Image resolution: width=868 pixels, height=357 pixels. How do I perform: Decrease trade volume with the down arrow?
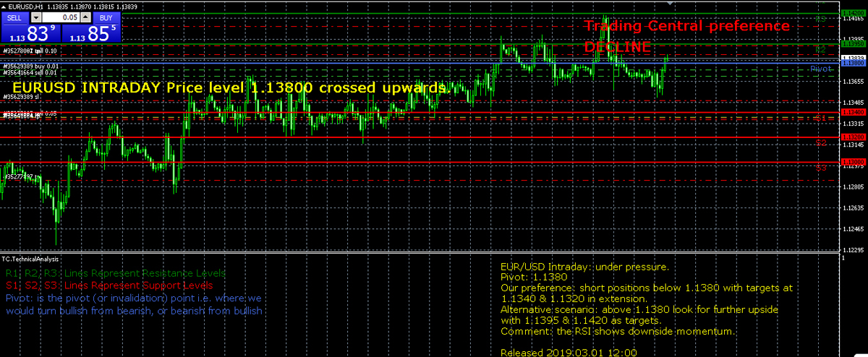pos(38,17)
